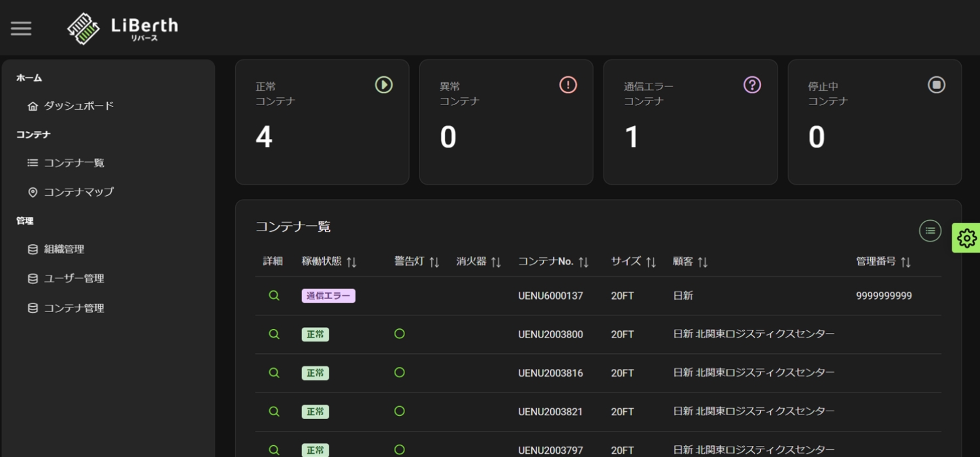
Task: Open details for container UENU2003800
Action: [x=274, y=334]
